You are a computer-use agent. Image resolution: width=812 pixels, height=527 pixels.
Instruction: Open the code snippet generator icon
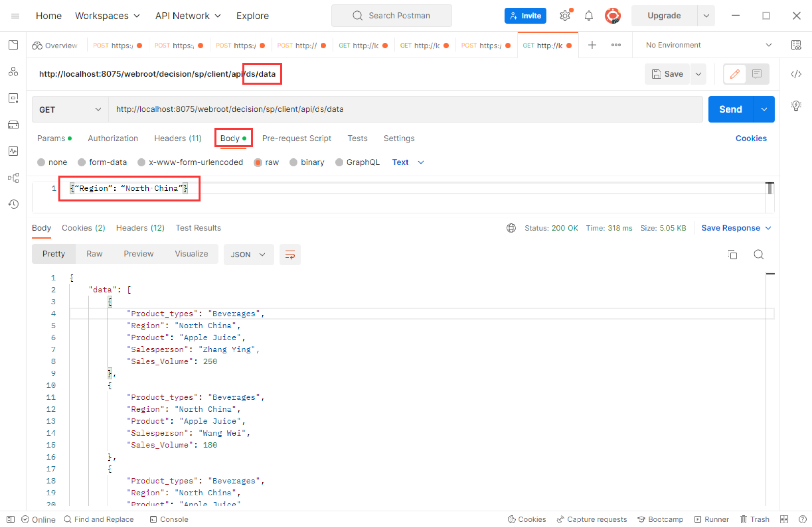click(796, 74)
